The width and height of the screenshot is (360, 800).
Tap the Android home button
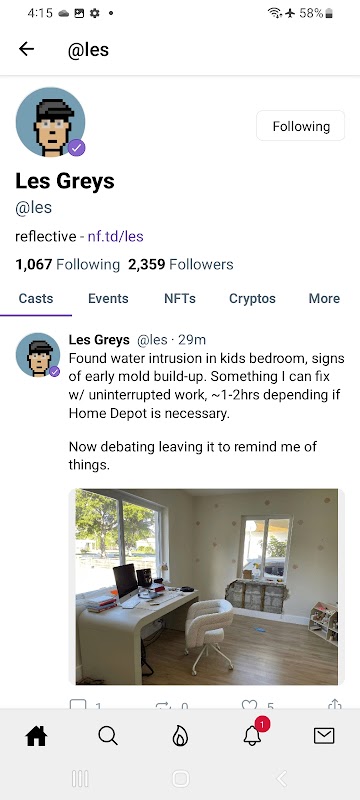tap(181, 779)
